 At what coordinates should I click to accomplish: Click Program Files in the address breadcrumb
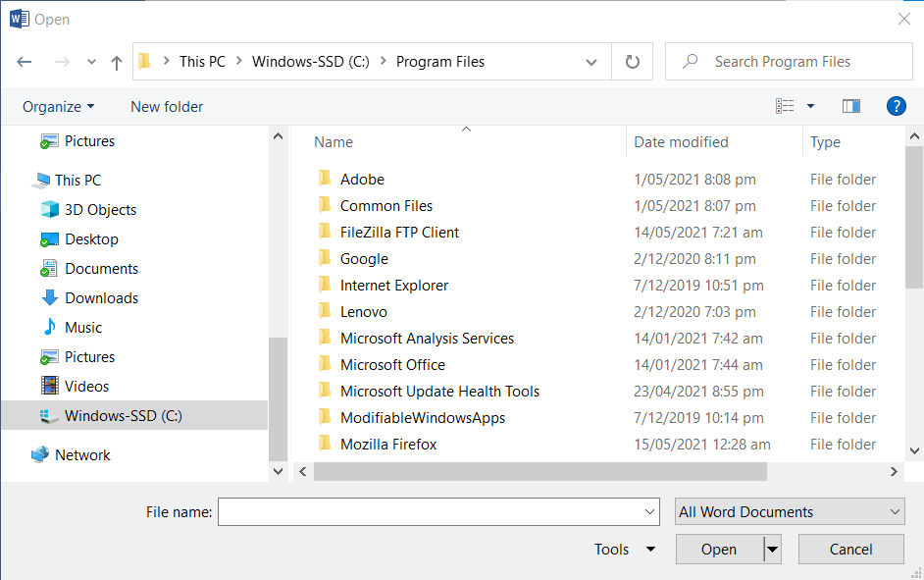[440, 61]
